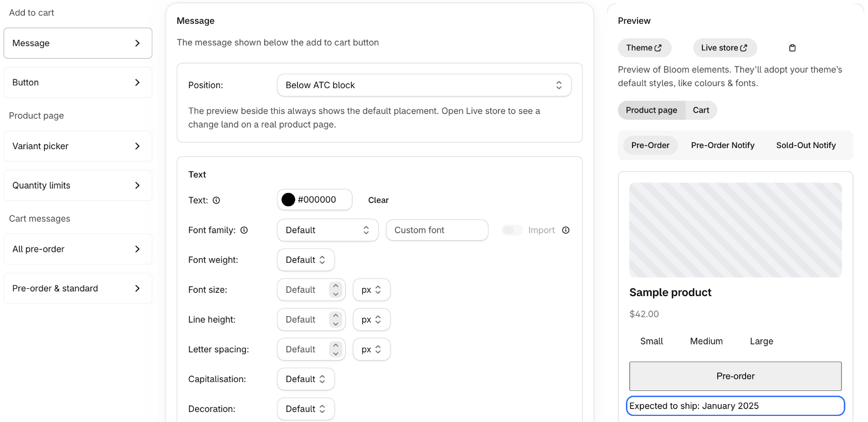Select the Sold-Out Notify tab
This screenshot has width=868, height=422.
806,145
